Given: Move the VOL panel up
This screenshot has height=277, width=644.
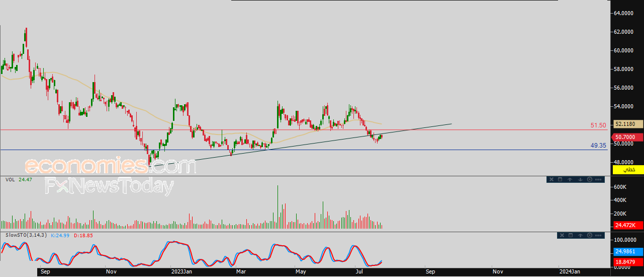Looking at the screenshot, I should coord(570,179).
